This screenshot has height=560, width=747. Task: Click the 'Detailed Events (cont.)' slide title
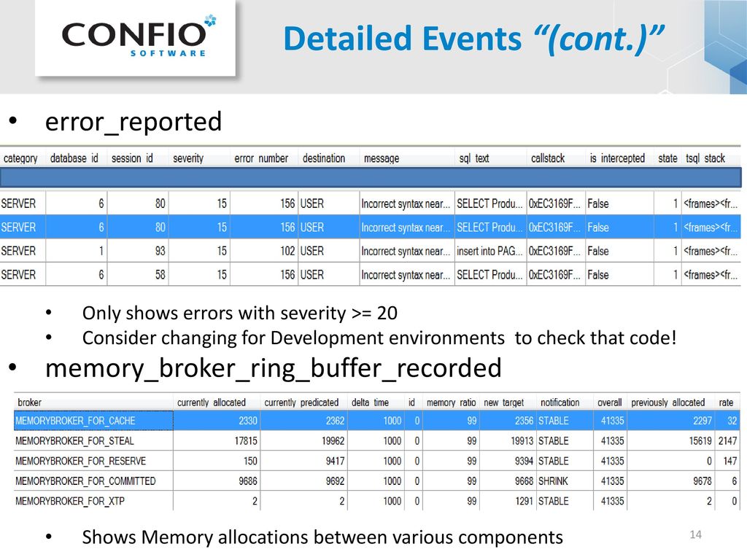click(473, 39)
